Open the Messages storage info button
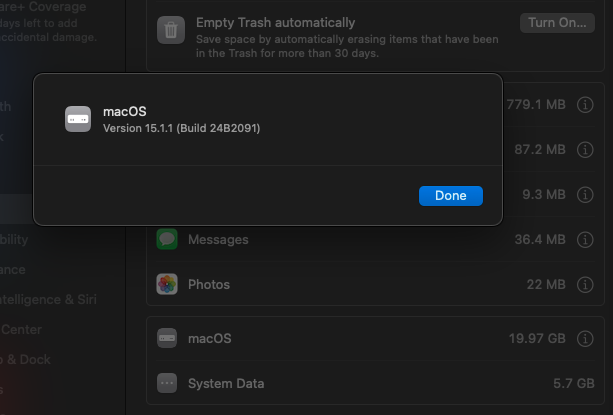This screenshot has width=613, height=415. pyautogui.click(x=585, y=239)
